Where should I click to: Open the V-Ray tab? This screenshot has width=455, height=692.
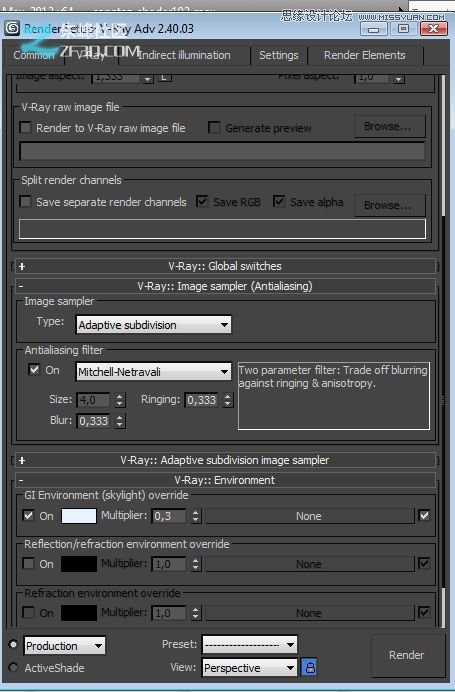tap(91, 55)
